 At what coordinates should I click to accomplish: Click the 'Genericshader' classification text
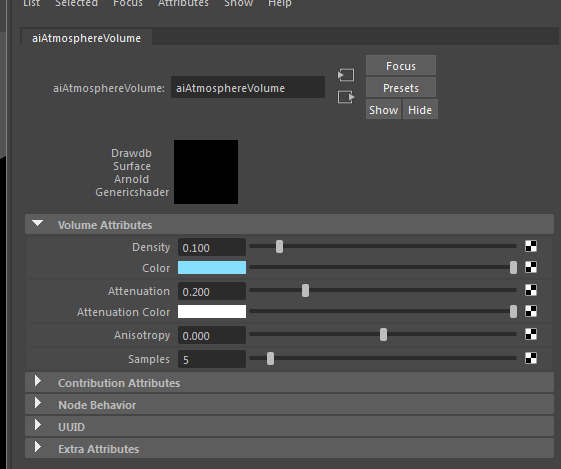[132, 192]
